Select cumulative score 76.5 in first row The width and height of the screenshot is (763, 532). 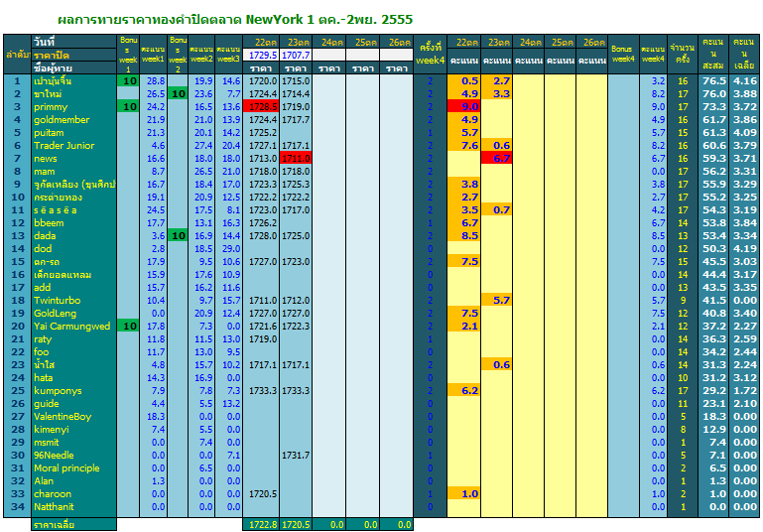click(712, 80)
